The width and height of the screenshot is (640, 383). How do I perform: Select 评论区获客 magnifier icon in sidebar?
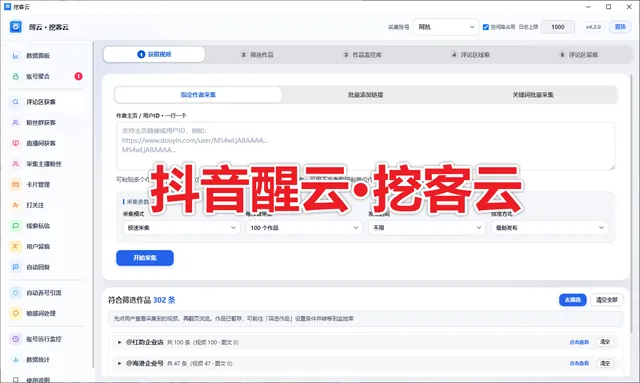tap(16, 102)
